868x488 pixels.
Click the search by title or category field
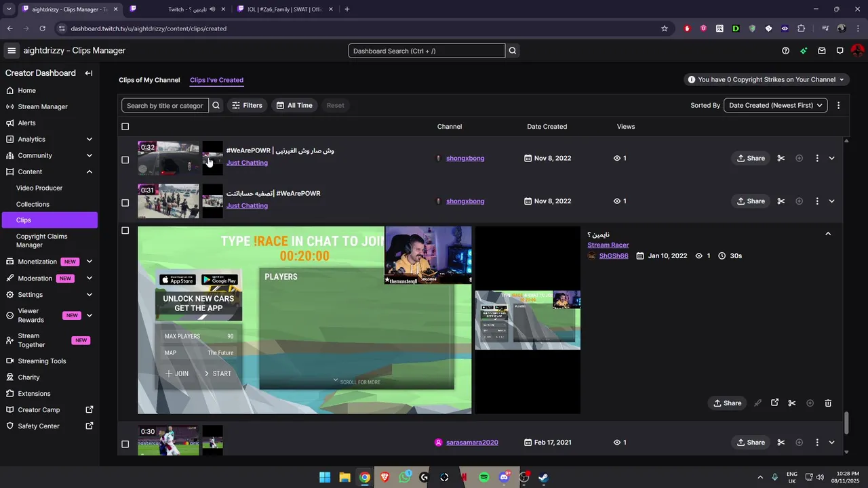(165, 105)
